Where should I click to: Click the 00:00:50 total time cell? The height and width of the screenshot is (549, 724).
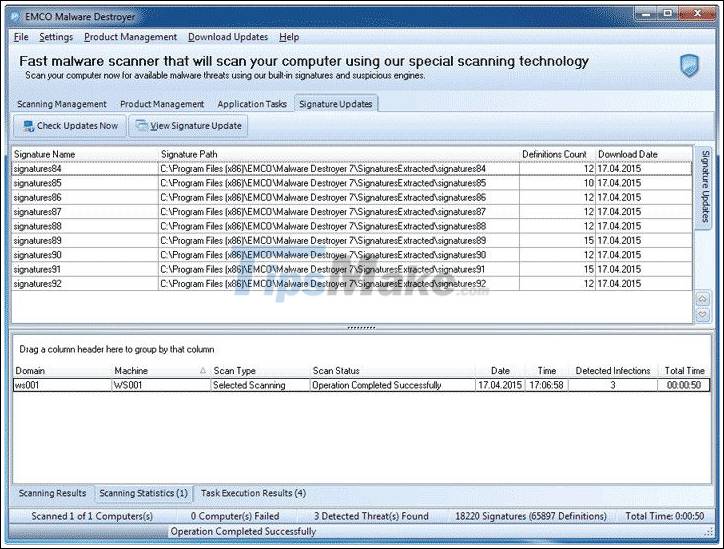(x=684, y=385)
